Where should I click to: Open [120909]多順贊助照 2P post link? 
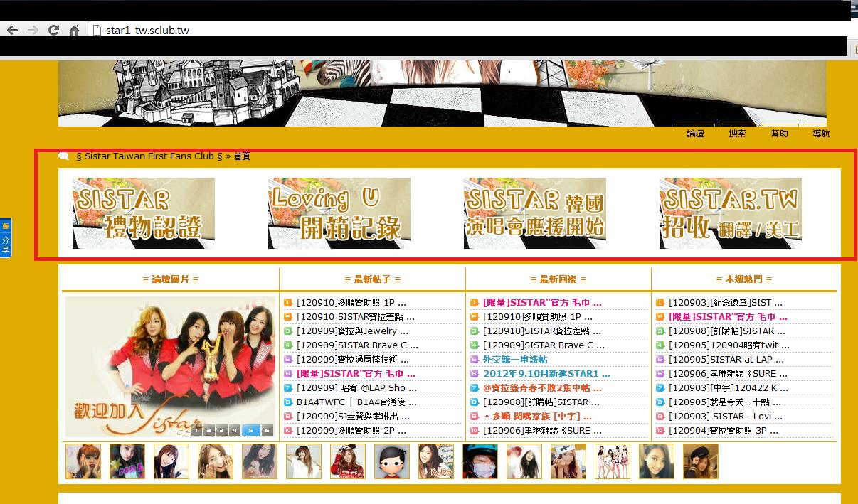click(353, 431)
